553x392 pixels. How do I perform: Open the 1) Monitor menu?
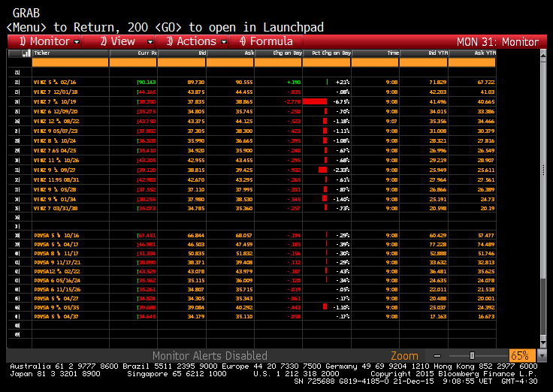coord(44,41)
